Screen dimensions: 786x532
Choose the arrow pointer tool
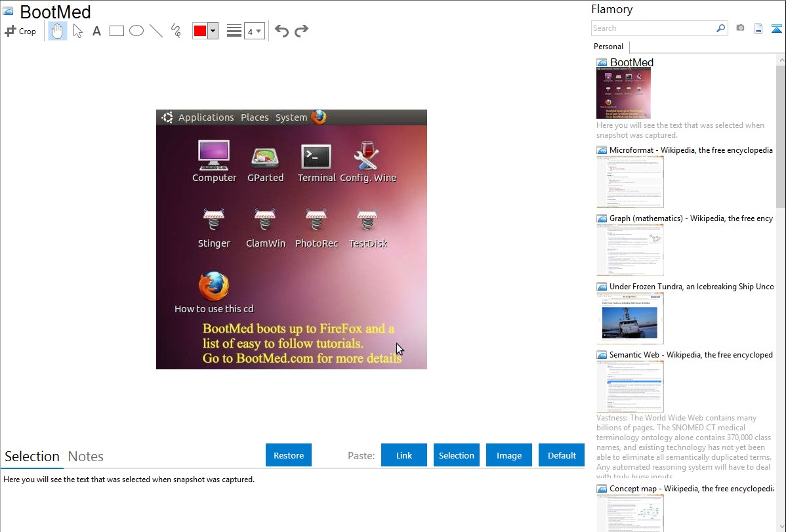(x=77, y=31)
